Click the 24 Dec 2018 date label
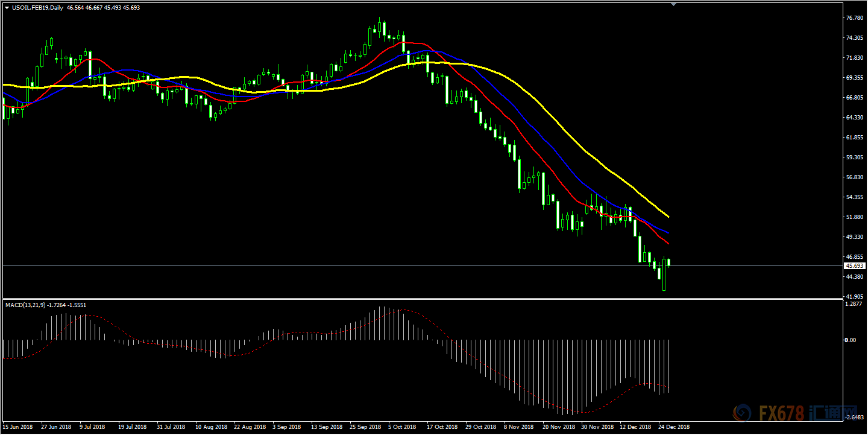Screen dimensions: 868x435 (x=673, y=427)
